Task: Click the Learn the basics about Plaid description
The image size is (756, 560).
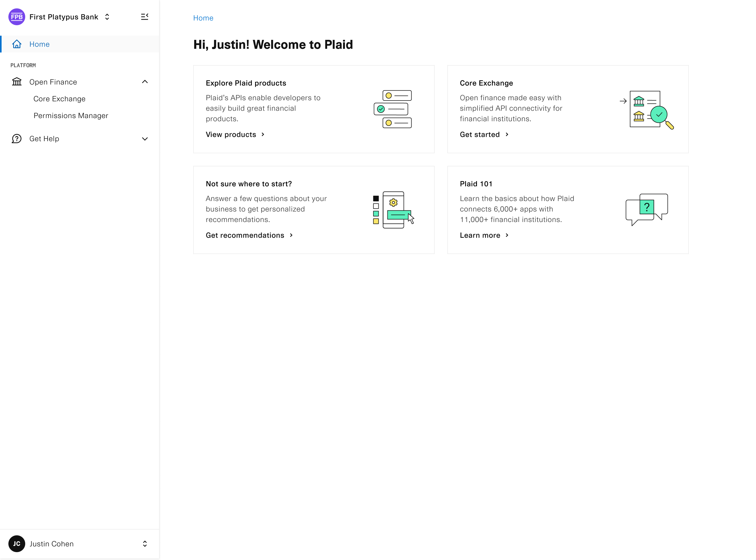Action: tap(517, 209)
